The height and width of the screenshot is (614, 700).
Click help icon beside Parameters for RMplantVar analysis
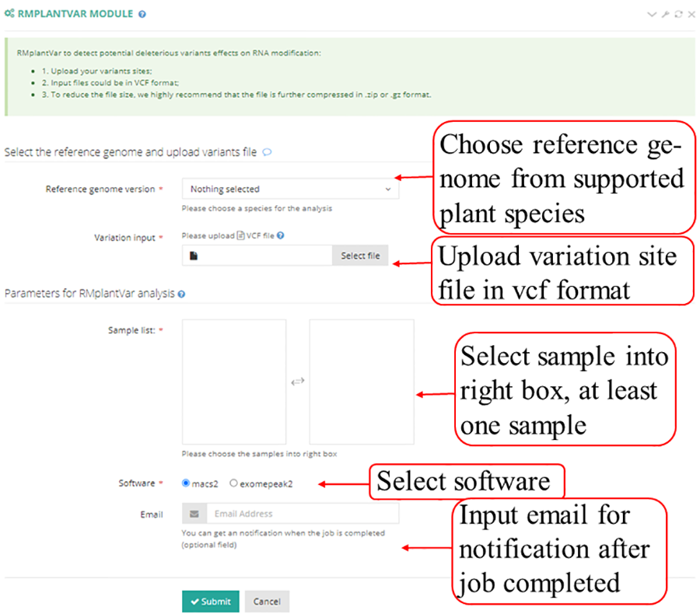click(181, 295)
